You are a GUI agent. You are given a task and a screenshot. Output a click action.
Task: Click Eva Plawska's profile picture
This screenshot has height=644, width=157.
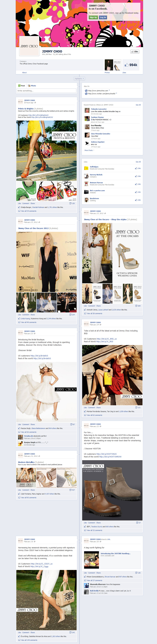click(87, 127)
